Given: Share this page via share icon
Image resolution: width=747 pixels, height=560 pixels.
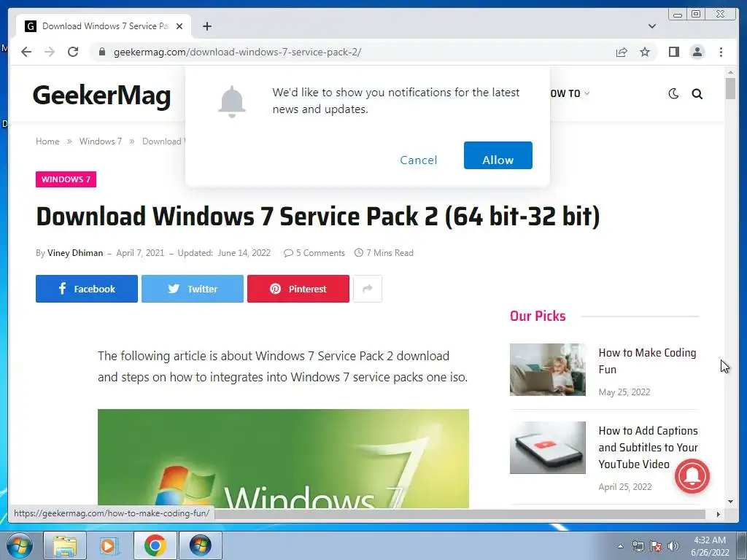Looking at the screenshot, I should pos(622,52).
